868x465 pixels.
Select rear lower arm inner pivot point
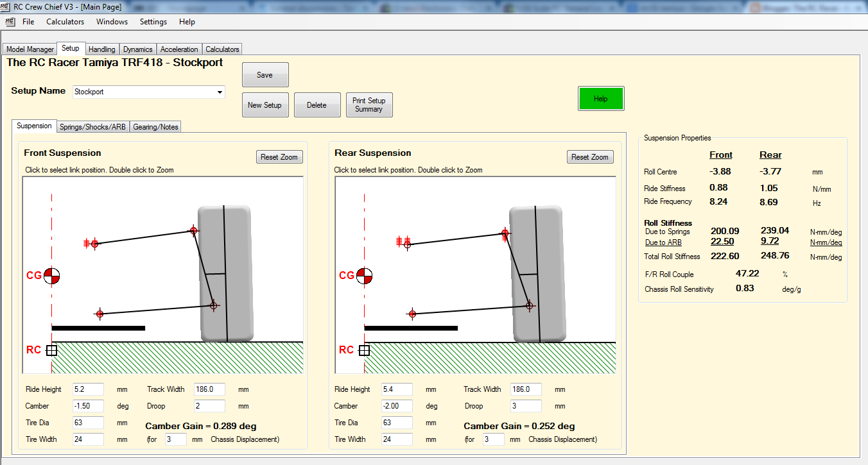click(412, 314)
